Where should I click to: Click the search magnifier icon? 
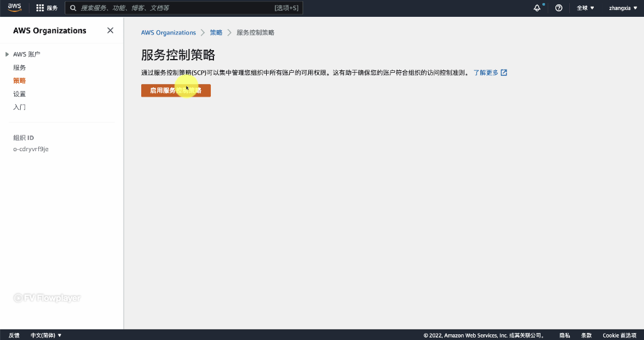pos(73,8)
